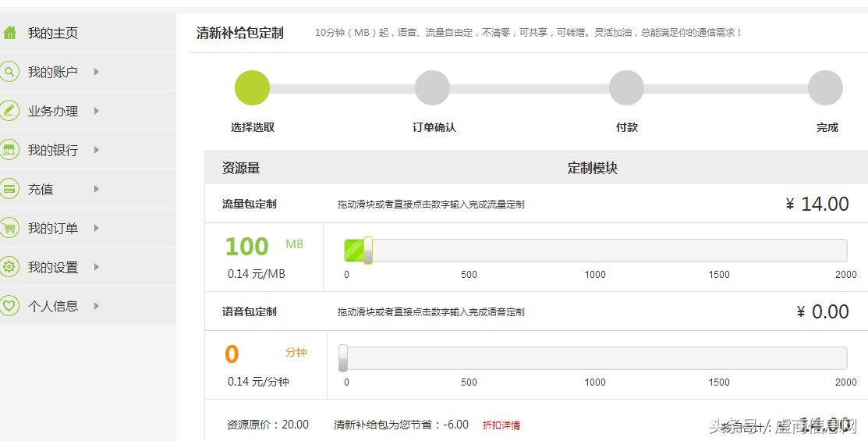868x441 pixels.
Task: Expand the arrow next to 个人信息
Action: (x=97, y=306)
